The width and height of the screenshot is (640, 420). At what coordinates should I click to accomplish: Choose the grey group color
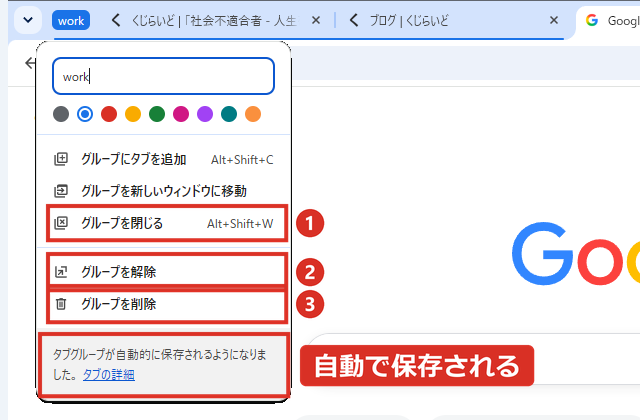click(61, 114)
